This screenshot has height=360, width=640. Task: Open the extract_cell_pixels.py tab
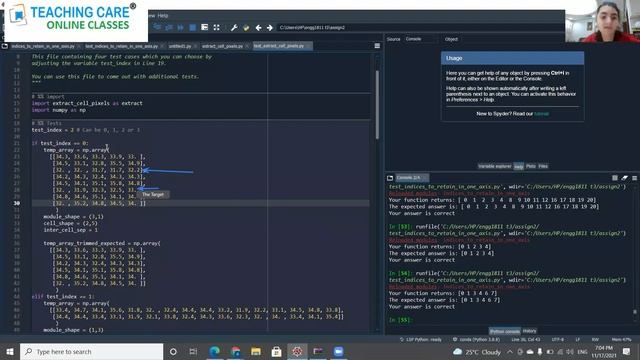pyautogui.click(x=222, y=46)
